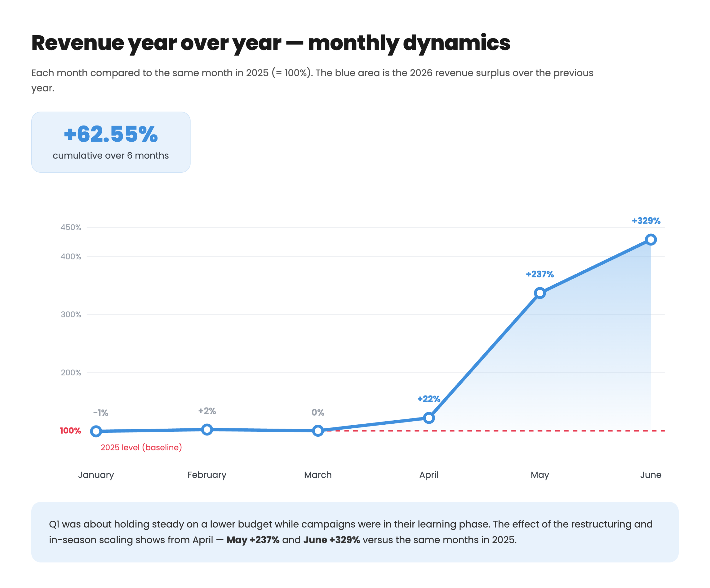Click the +237% label above May
The width and height of the screenshot is (710, 588).
(540, 274)
